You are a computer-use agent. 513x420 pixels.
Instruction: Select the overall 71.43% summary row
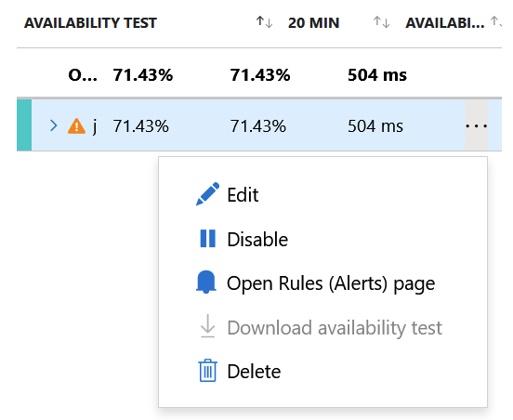(259, 75)
